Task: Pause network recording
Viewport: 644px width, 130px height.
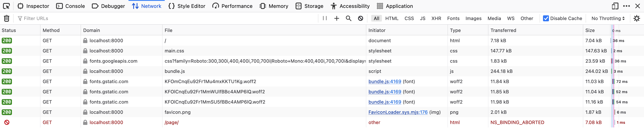Action: pyautogui.click(x=325, y=18)
